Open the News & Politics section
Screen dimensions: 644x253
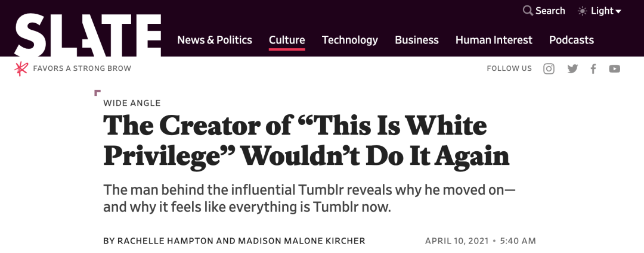pyautogui.click(x=215, y=40)
